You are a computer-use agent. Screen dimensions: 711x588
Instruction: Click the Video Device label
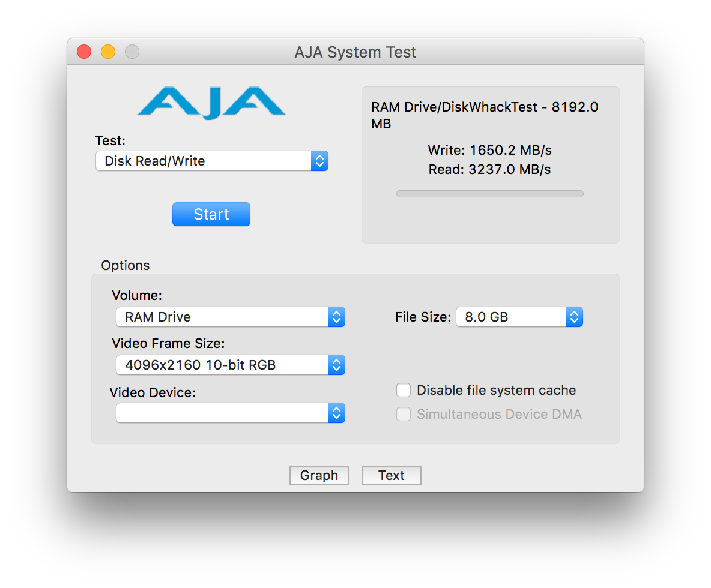153,392
